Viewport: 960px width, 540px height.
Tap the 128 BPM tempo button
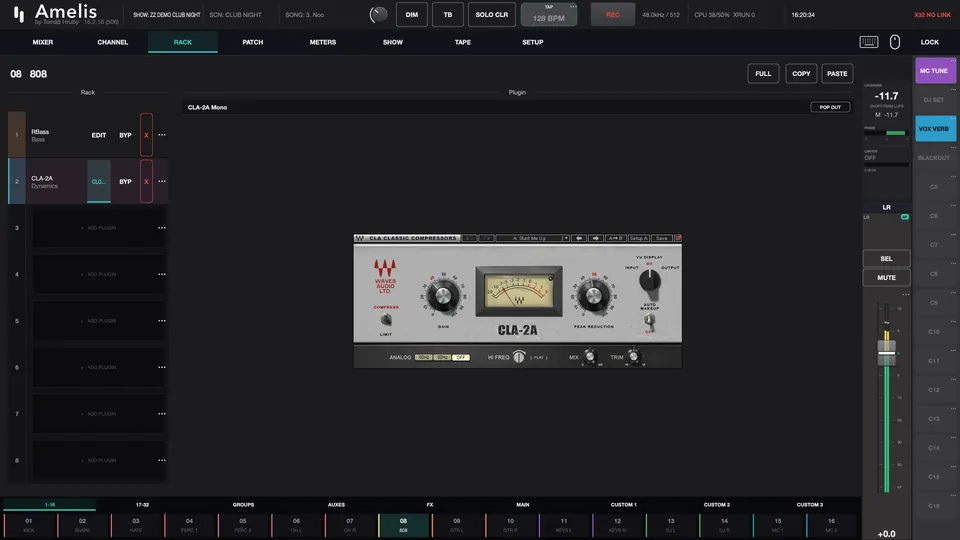[x=549, y=15]
